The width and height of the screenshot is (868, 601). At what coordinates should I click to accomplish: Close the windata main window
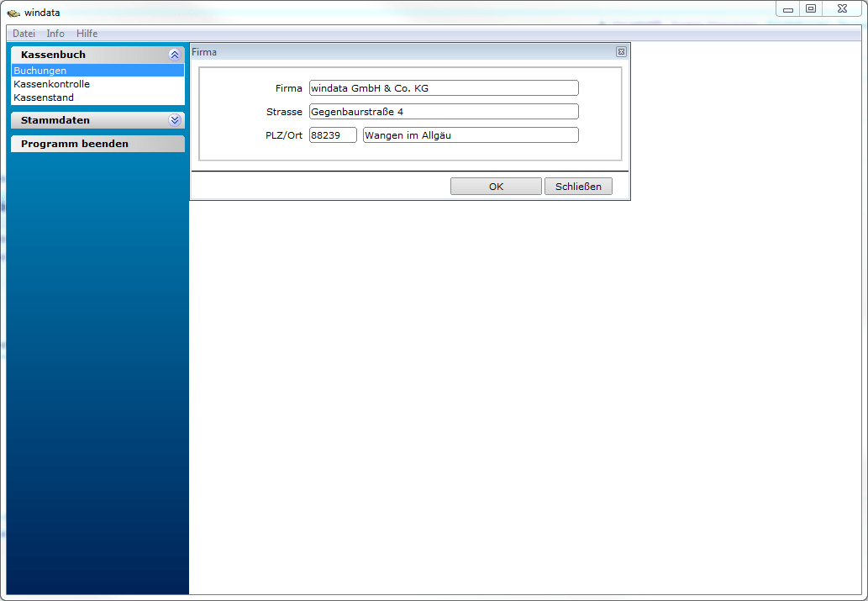(843, 9)
